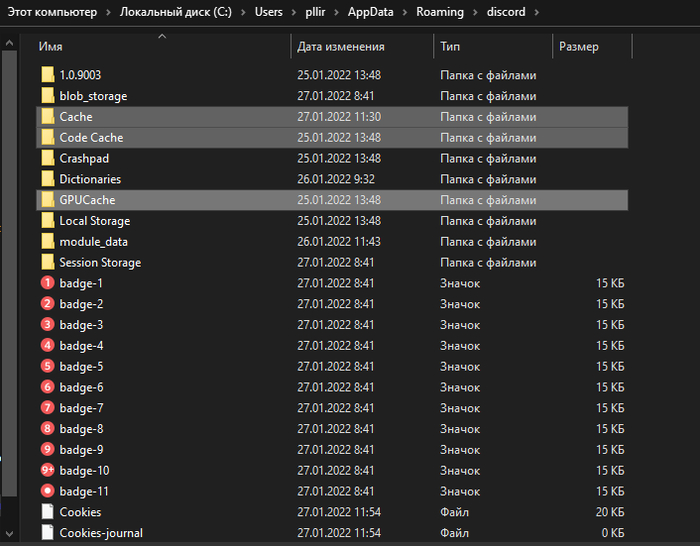Click the Crashpad folder icon
This screenshot has width=700, height=546.
coord(47,158)
